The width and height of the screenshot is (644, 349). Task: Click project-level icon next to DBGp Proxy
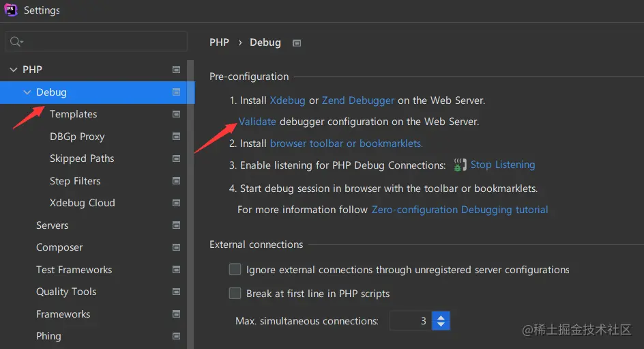(176, 137)
